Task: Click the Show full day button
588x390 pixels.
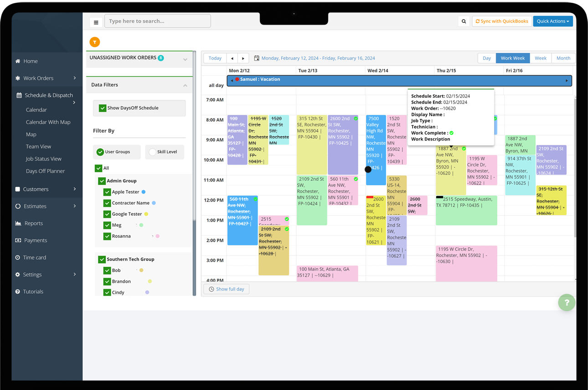Action: tap(226, 289)
